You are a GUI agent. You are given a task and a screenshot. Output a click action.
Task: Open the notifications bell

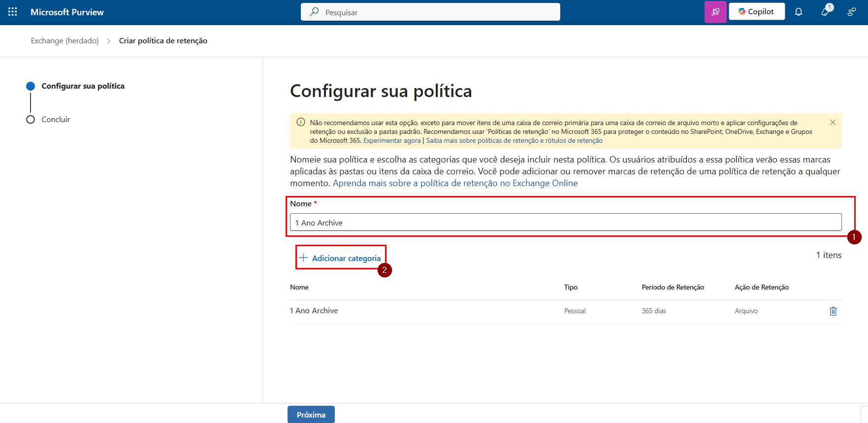[799, 12]
